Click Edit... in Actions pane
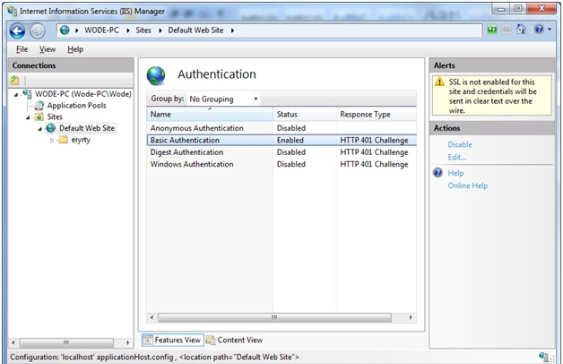 pyautogui.click(x=457, y=157)
